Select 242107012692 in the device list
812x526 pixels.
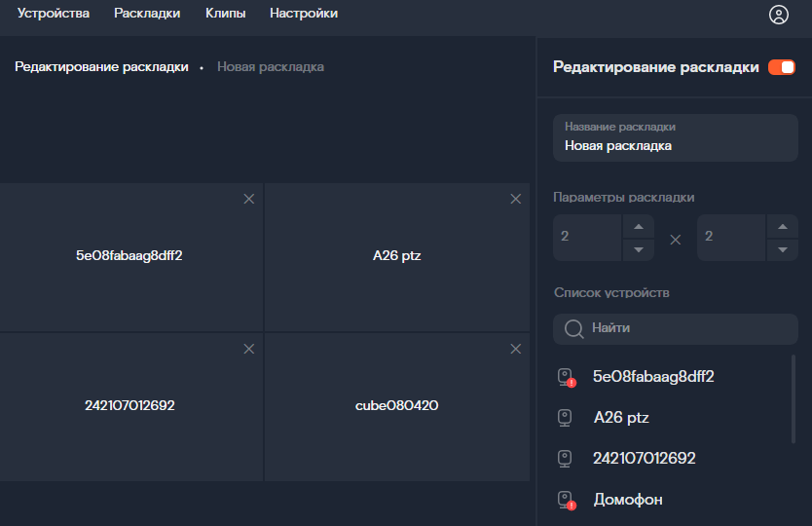click(645, 458)
